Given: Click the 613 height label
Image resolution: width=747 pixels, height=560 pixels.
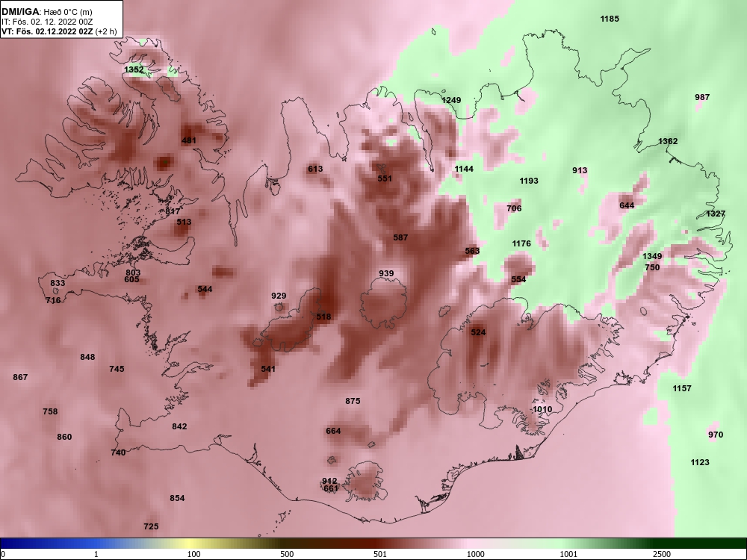Looking at the screenshot, I should pyautogui.click(x=315, y=169).
